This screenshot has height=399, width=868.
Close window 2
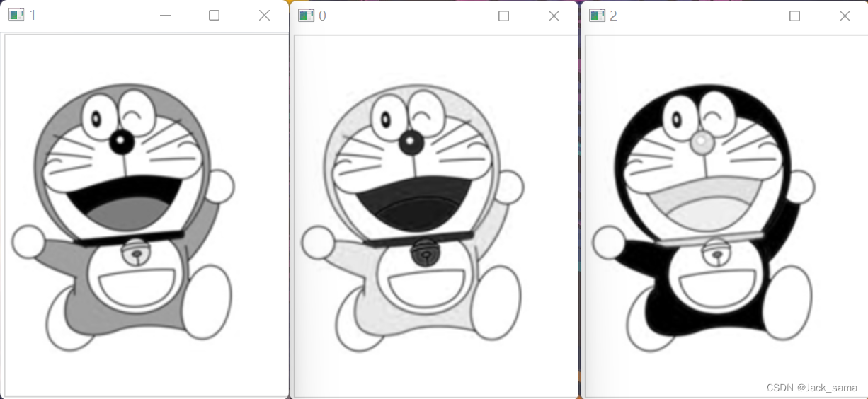[845, 16]
